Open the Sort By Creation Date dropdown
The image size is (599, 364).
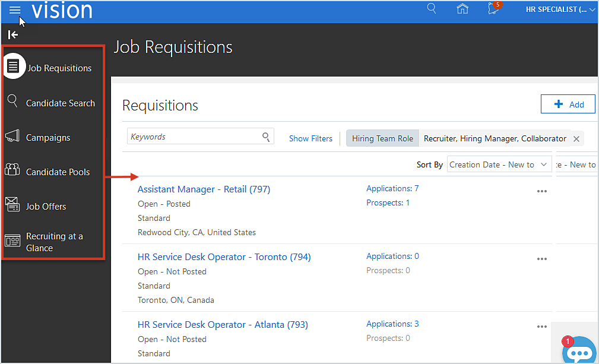(x=499, y=164)
